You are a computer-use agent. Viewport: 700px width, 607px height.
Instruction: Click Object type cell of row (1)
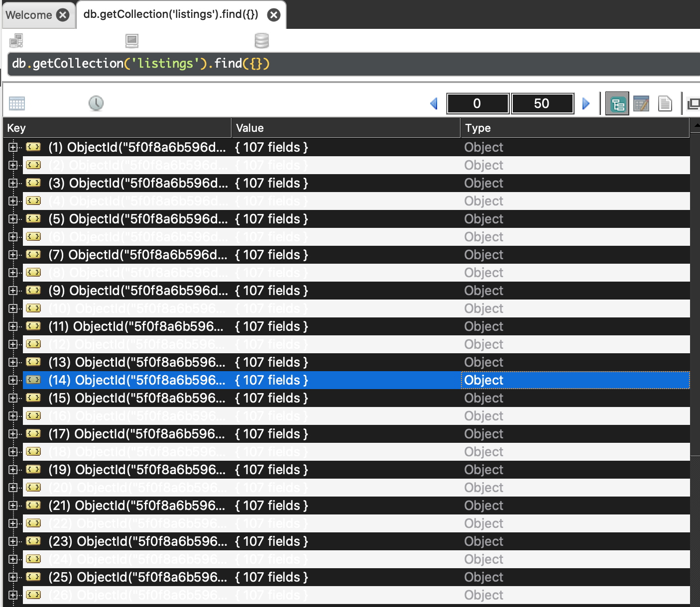[x=575, y=147]
